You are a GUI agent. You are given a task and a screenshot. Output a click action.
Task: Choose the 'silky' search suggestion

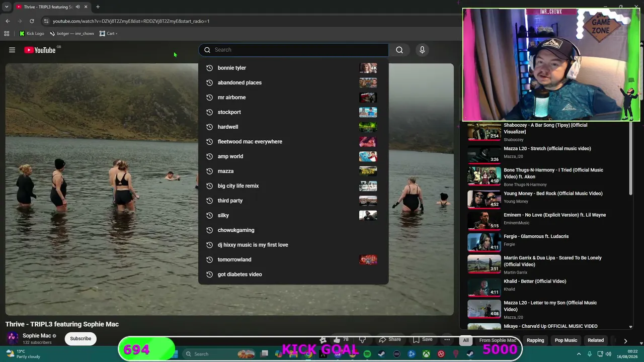(293, 215)
